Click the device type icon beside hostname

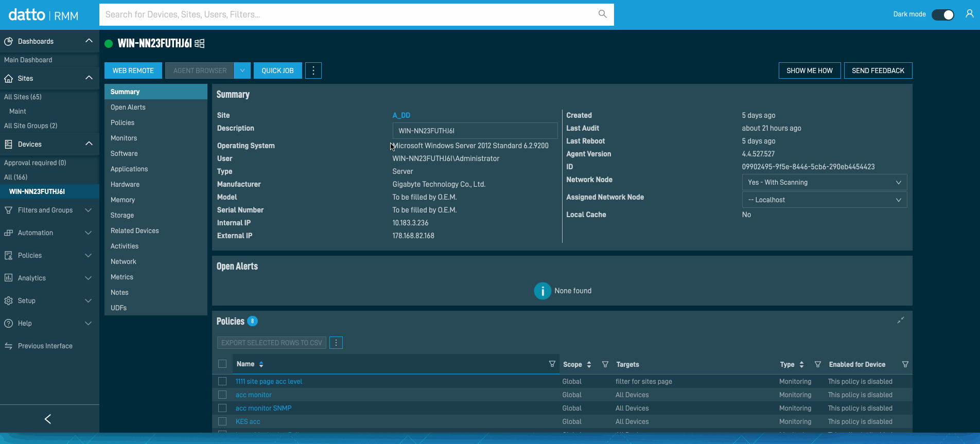click(x=200, y=44)
